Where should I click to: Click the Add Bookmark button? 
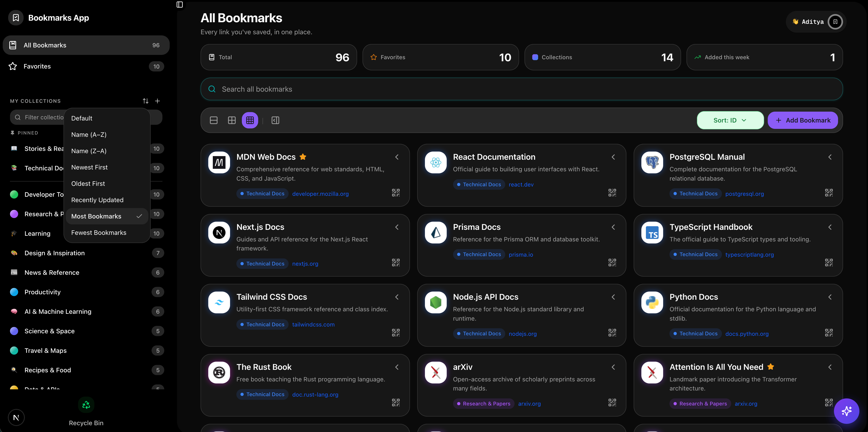(x=803, y=120)
